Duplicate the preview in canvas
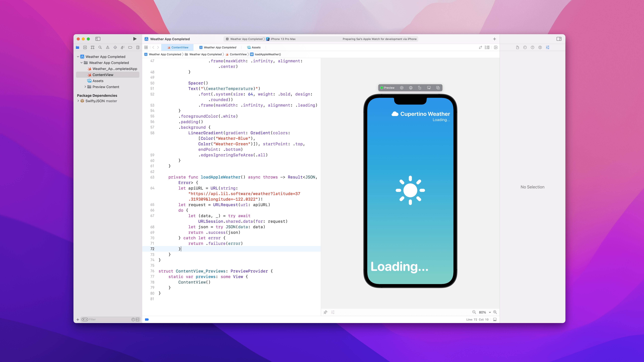Image resolution: width=644 pixels, height=362 pixels. 438,88
